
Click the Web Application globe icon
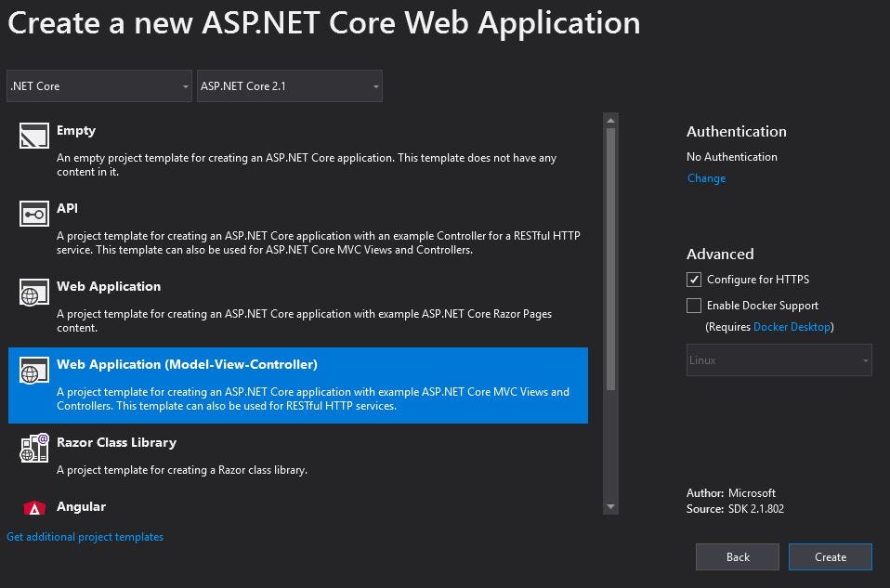34,293
